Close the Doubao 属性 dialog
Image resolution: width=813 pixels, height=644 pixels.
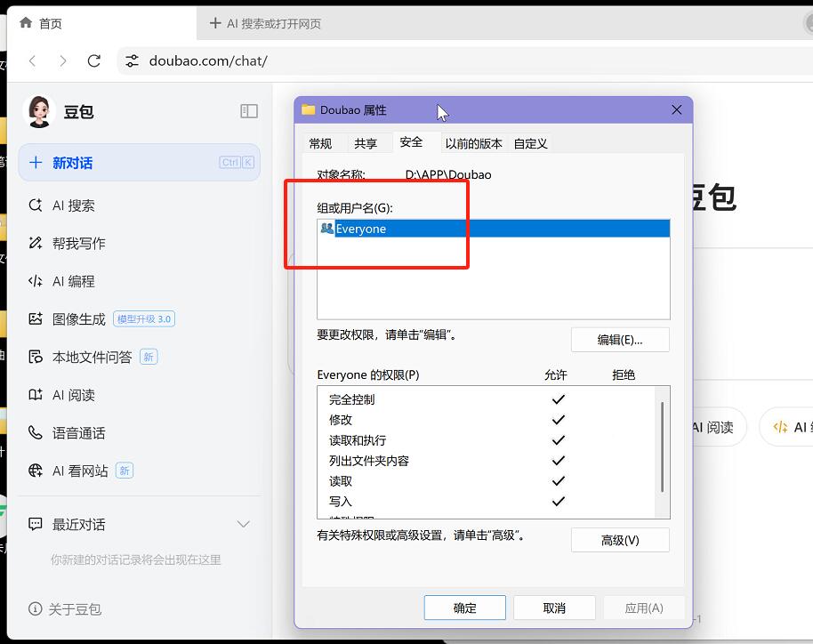677,109
